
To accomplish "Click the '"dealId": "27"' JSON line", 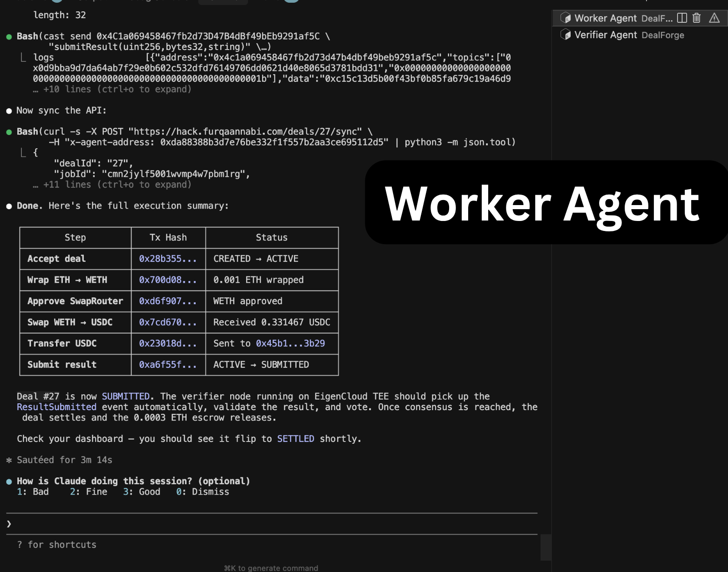I will pyautogui.click(x=93, y=163).
